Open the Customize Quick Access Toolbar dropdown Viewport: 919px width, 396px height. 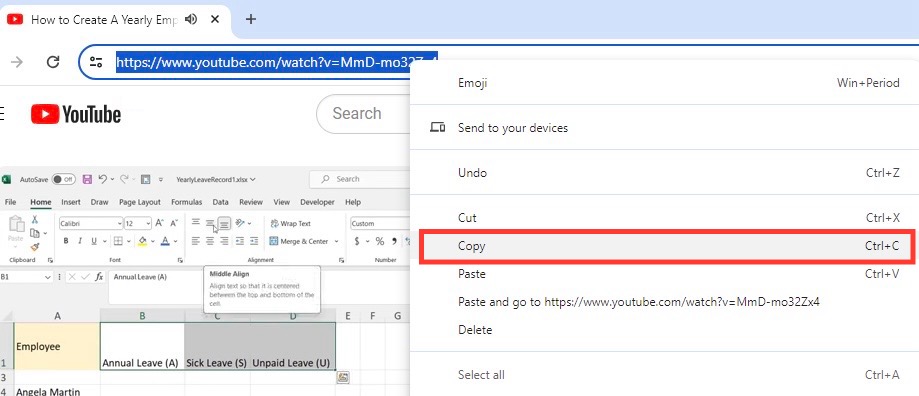pos(161,180)
